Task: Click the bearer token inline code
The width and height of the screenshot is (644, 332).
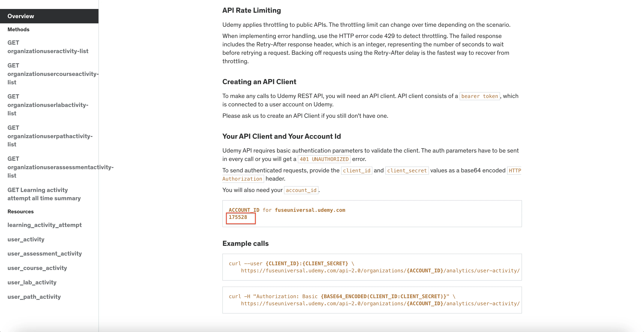Action: pyautogui.click(x=479, y=96)
